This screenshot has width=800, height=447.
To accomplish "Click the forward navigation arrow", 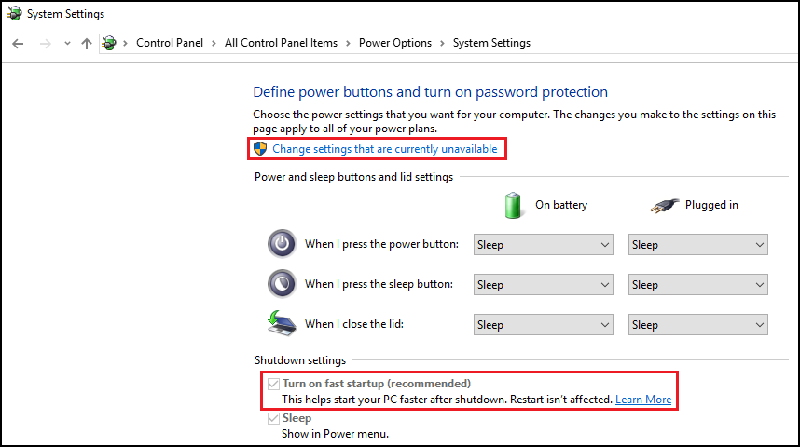I will click(x=44, y=43).
